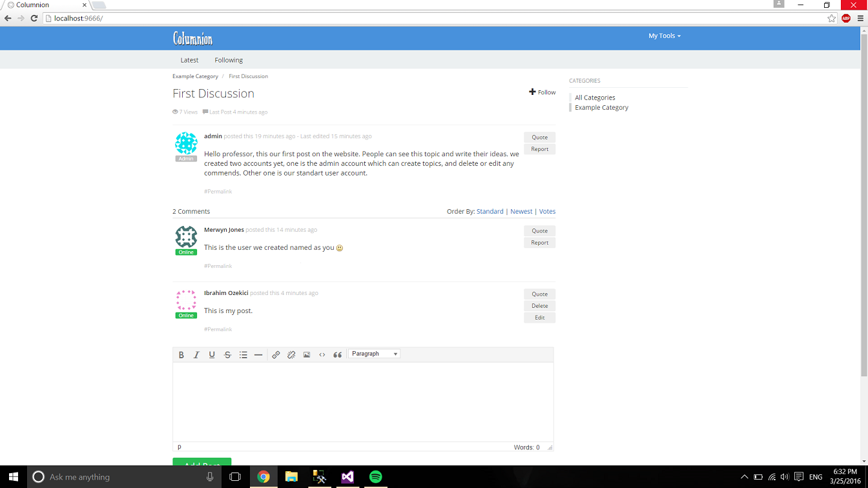Sort comments by Newest
This screenshot has width=868, height=488.
(x=521, y=212)
